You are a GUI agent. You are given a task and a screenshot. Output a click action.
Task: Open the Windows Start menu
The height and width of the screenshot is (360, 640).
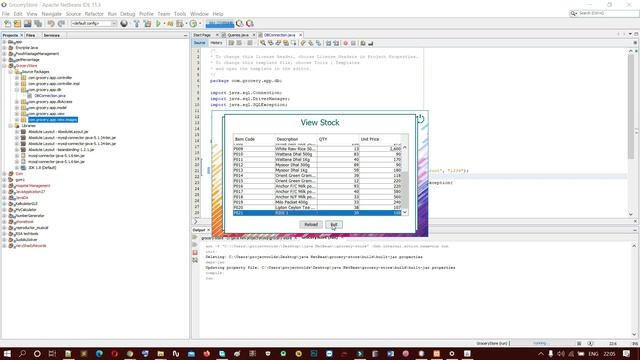coord(7,353)
